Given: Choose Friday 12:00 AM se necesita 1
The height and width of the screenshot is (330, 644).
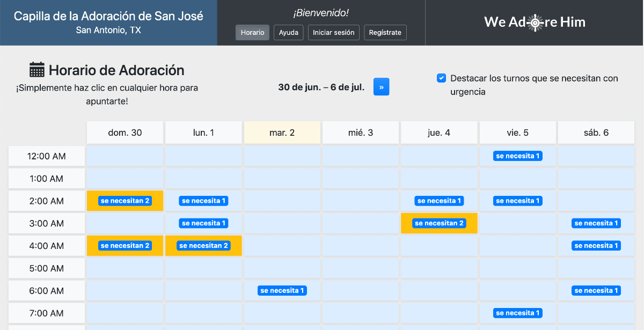Looking at the screenshot, I should [x=517, y=156].
